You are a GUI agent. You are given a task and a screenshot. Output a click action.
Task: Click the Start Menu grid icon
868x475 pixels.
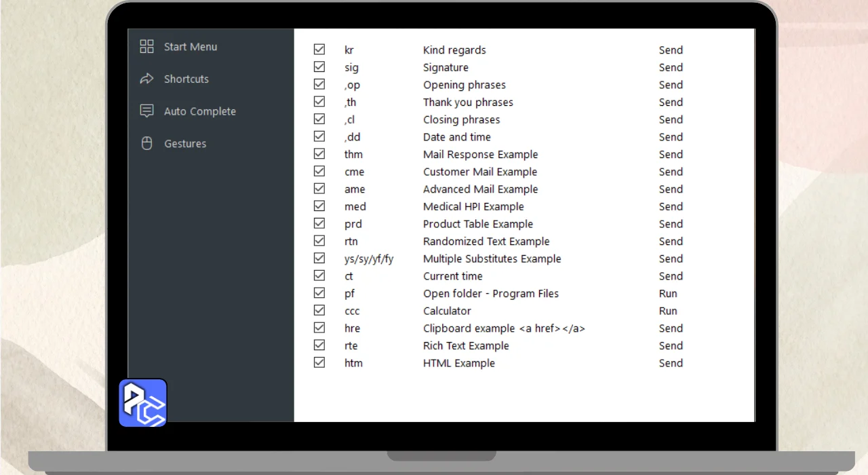tap(146, 46)
